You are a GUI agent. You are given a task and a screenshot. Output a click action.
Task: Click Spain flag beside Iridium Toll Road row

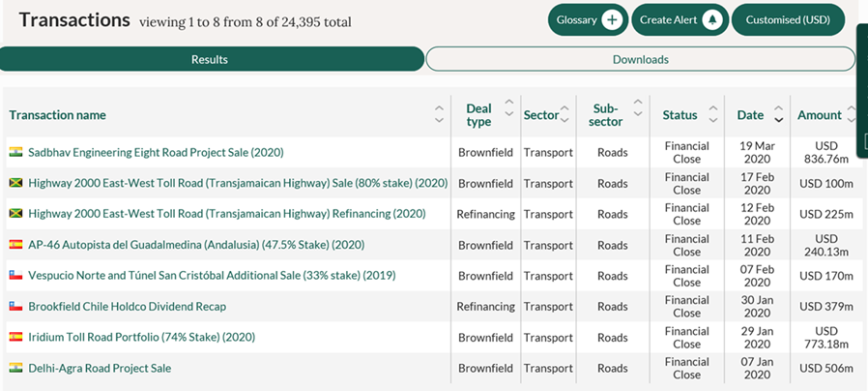pos(15,336)
